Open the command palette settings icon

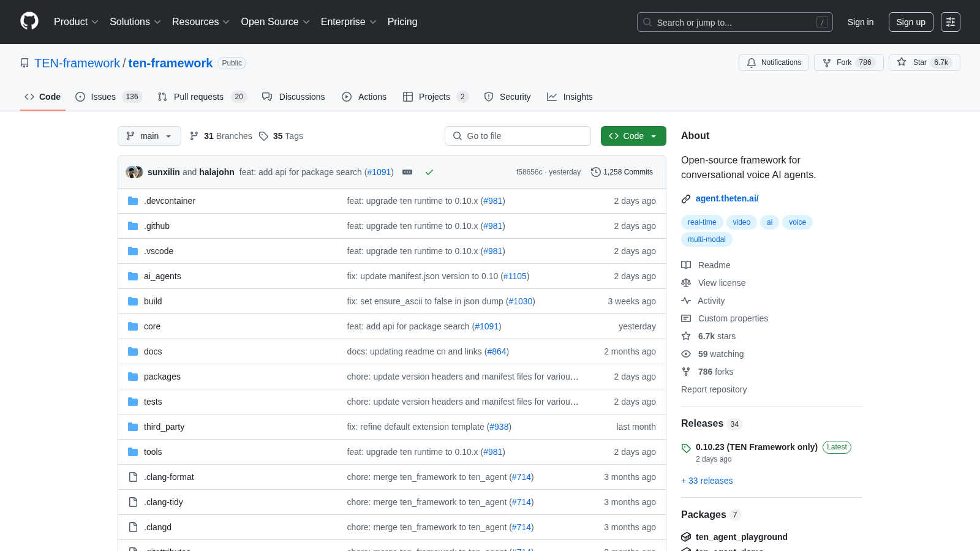(x=951, y=22)
